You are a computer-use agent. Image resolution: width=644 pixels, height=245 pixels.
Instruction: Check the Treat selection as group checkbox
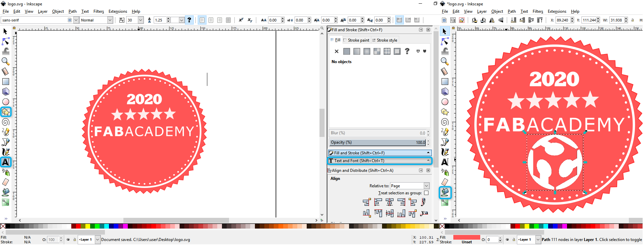pos(426,193)
